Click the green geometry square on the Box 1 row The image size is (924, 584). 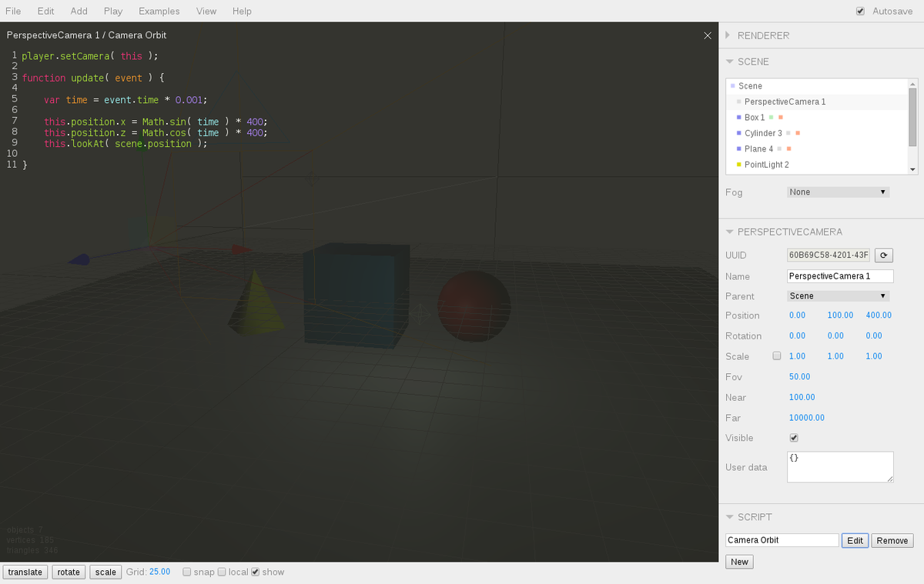pos(772,118)
